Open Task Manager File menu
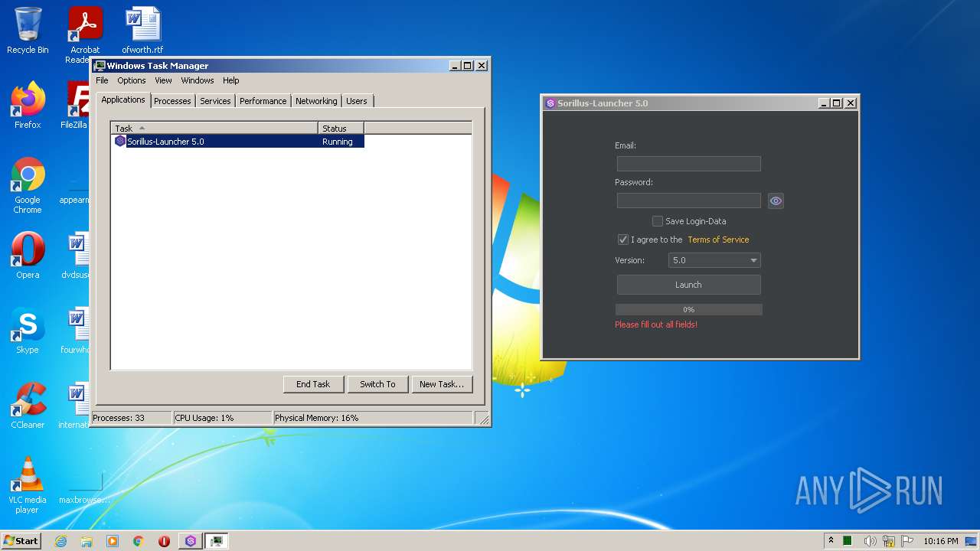The width and height of the screenshot is (980, 551). tap(102, 80)
